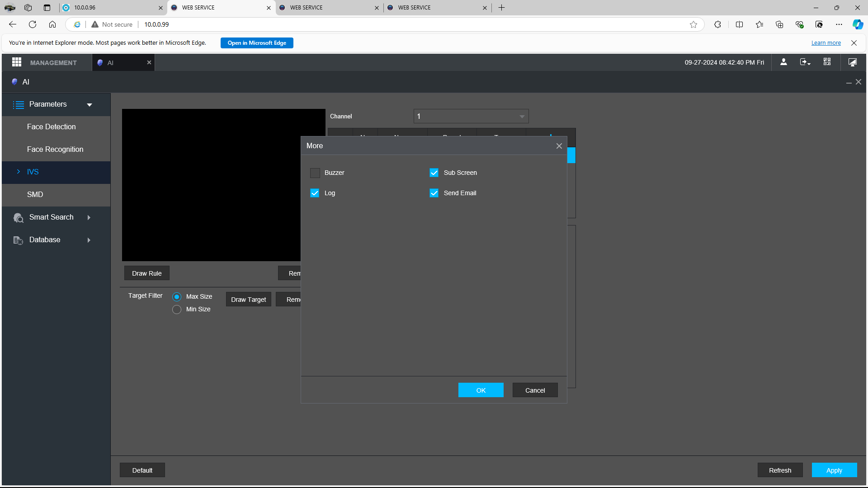Image resolution: width=868 pixels, height=488 pixels.
Task: Expand the Database submenu arrow
Action: click(89, 240)
